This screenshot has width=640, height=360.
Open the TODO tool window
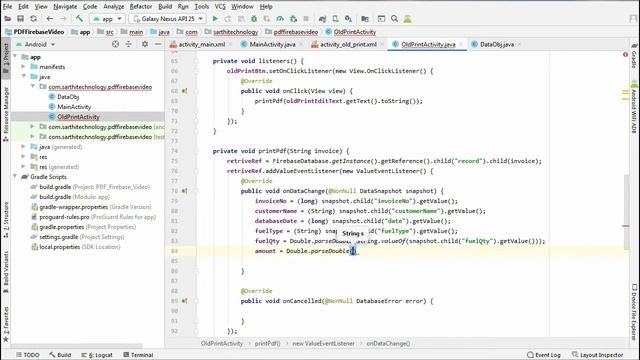click(28, 355)
